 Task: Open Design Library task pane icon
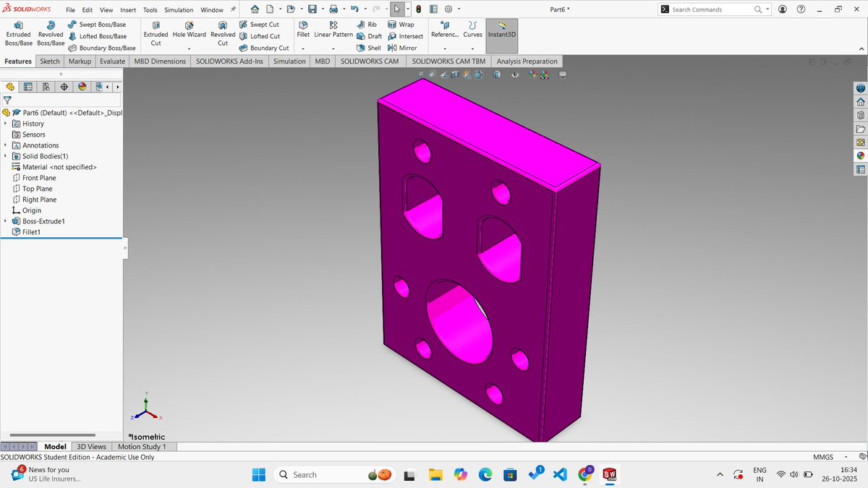pos(861,115)
